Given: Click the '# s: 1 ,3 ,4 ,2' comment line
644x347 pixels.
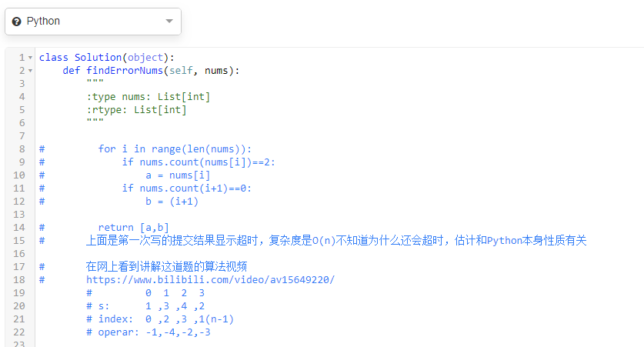Looking at the screenshot, I should [x=145, y=306].
